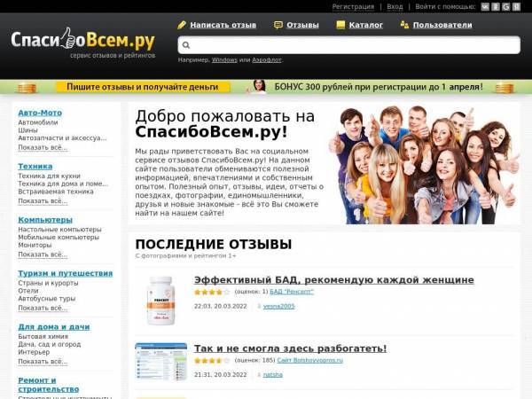The height and width of the screenshot is (399, 532).
Task: Open the Техника category
Action: click(x=35, y=167)
